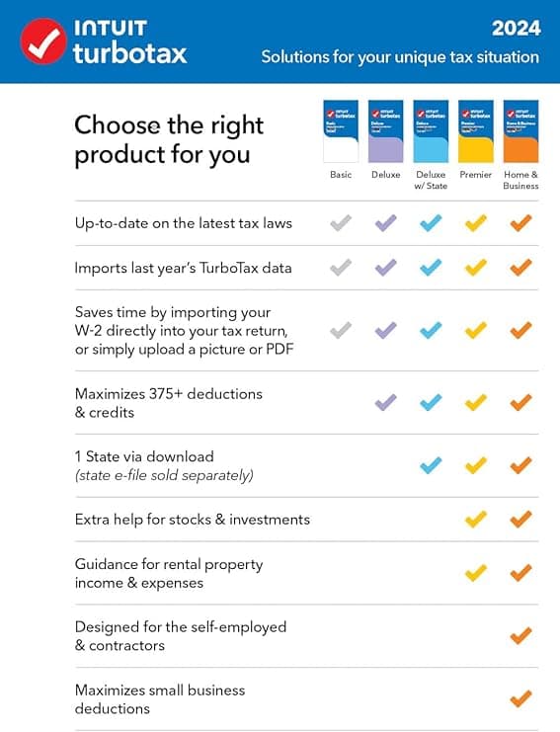Image resolution: width=560 pixels, height=732 pixels.
Task: Select the purple Deluxe product box
Action: pyautogui.click(x=385, y=131)
